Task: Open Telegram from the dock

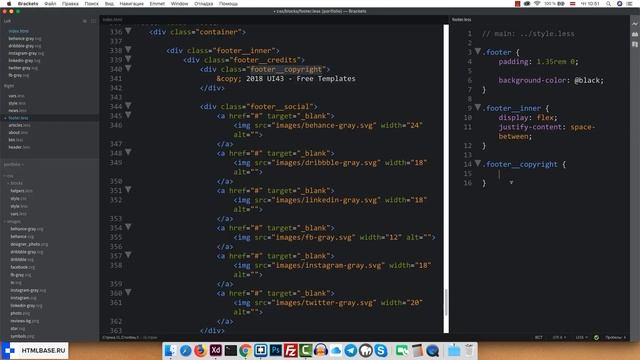Action: [x=351, y=351]
